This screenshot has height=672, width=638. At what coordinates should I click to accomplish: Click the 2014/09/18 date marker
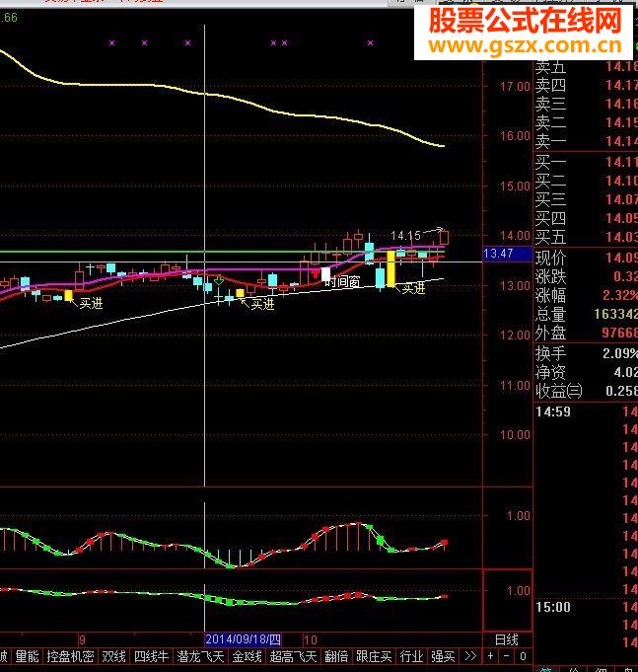[243, 639]
